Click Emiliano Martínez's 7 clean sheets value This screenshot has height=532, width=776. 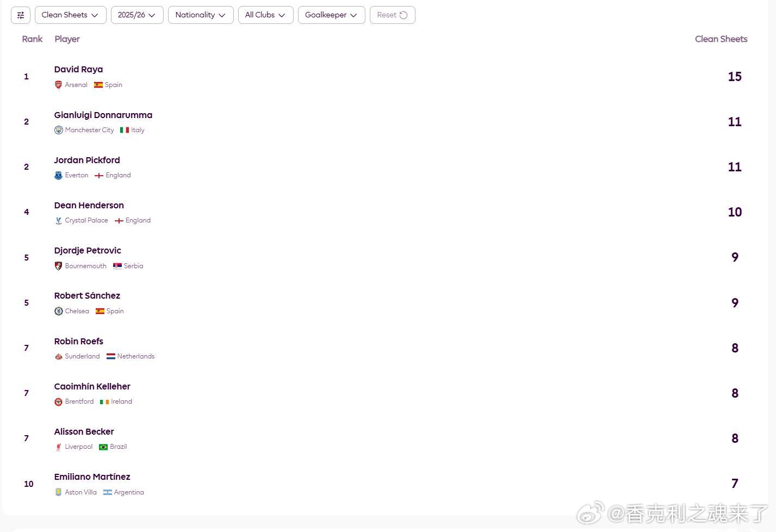(x=735, y=484)
